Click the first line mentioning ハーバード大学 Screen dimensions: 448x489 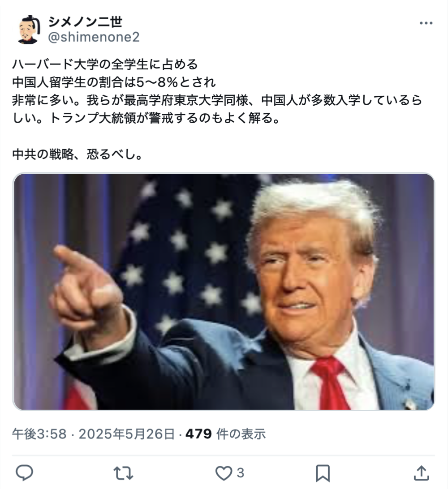(x=105, y=64)
